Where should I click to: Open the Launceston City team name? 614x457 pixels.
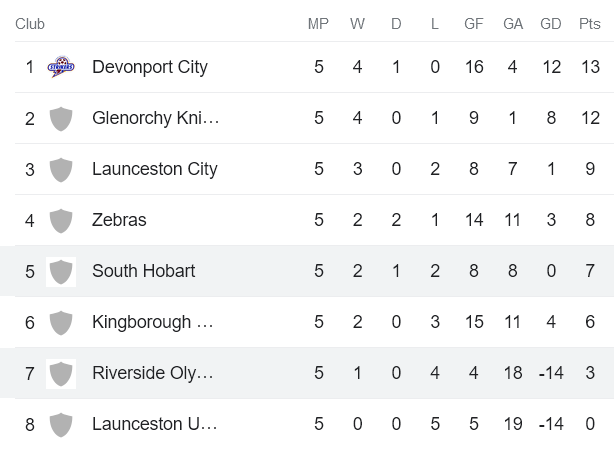pyautogui.click(x=154, y=169)
